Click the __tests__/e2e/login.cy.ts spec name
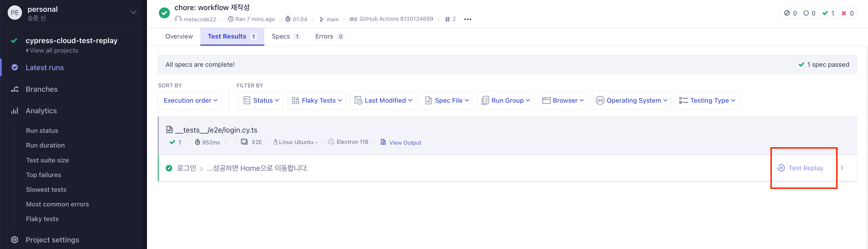The height and width of the screenshot is (249, 868). point(216,130)
